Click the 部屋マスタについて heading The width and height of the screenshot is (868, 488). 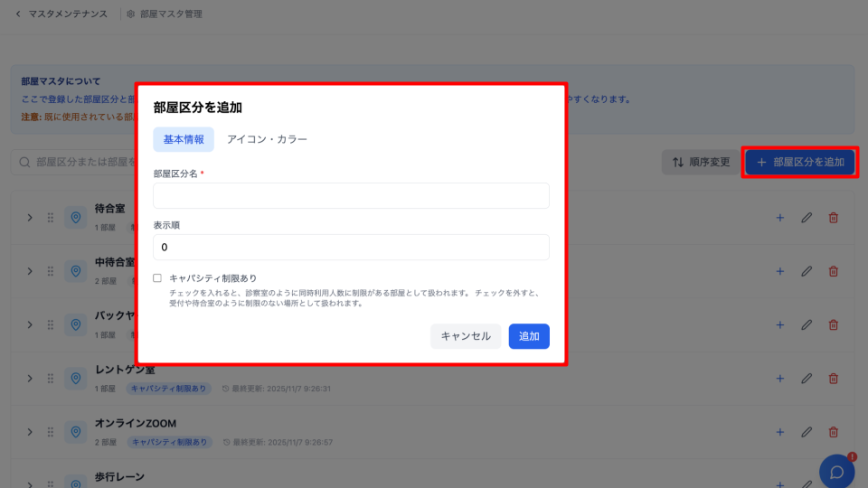[61, 81]
